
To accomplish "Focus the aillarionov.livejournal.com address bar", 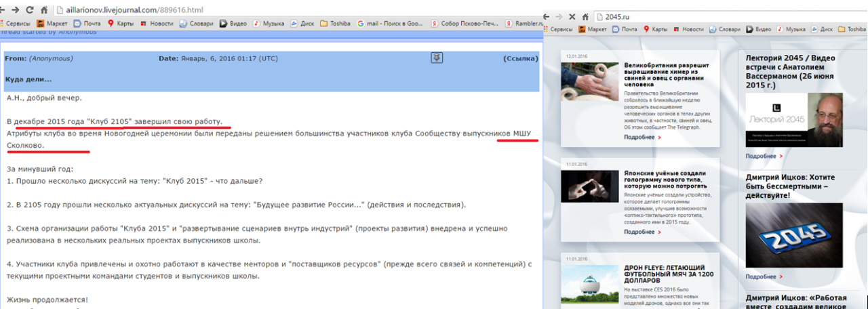I will [x=298, y=10].
